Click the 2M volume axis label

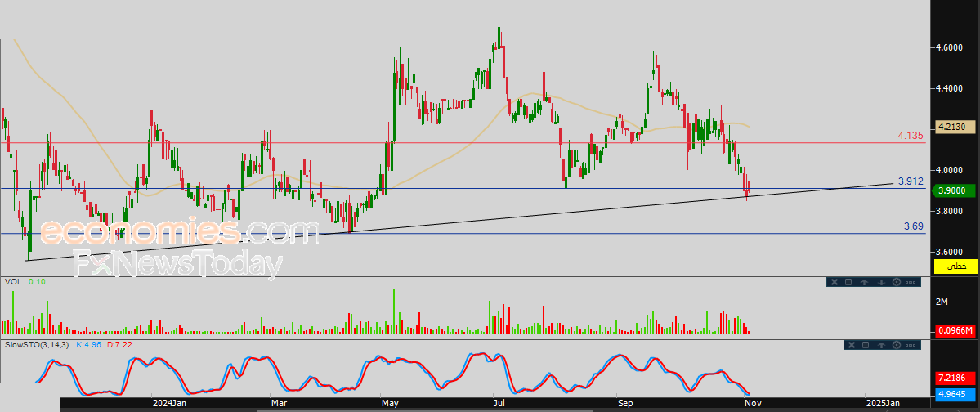[942, 302]
